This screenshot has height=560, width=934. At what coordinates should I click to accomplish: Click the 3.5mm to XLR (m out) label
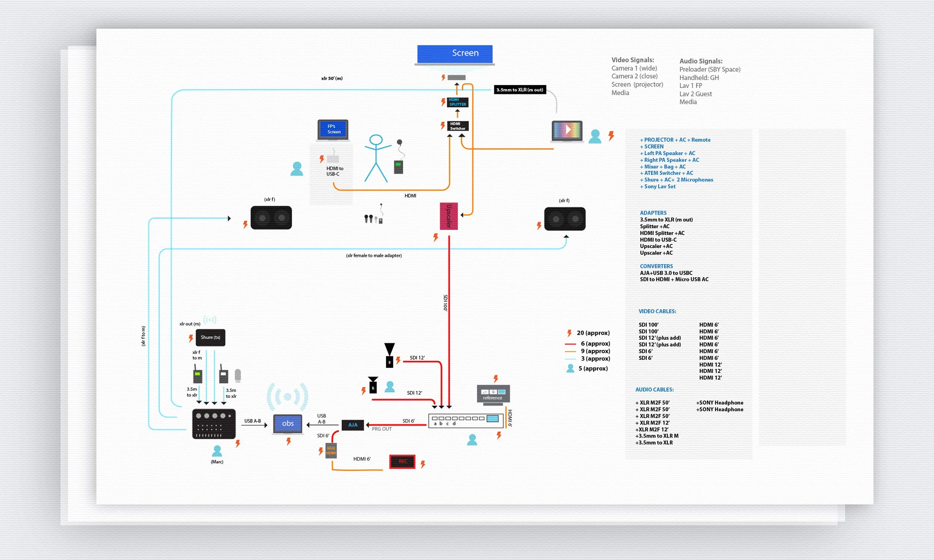tap(519, 90)
